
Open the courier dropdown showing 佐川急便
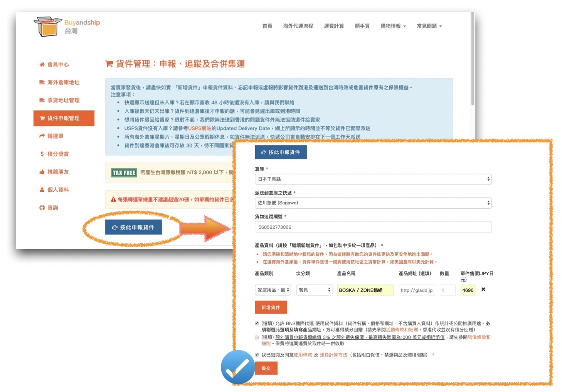(x=372, y=203)
